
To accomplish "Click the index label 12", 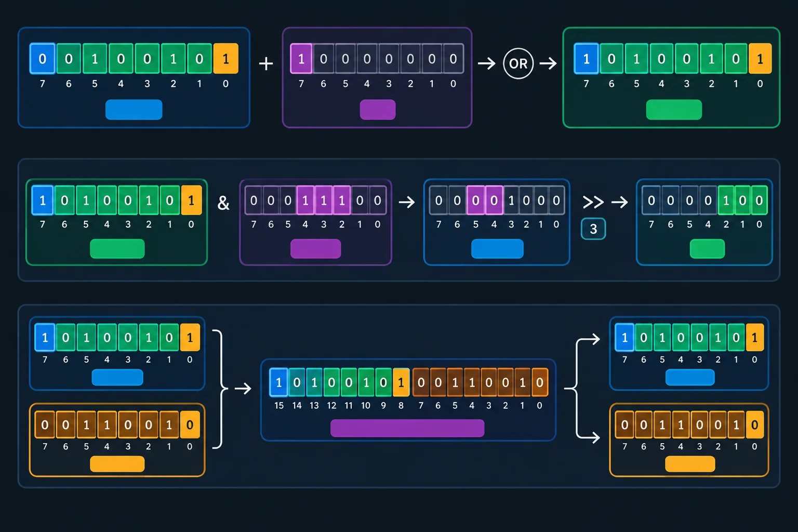I will pos(331,405).
